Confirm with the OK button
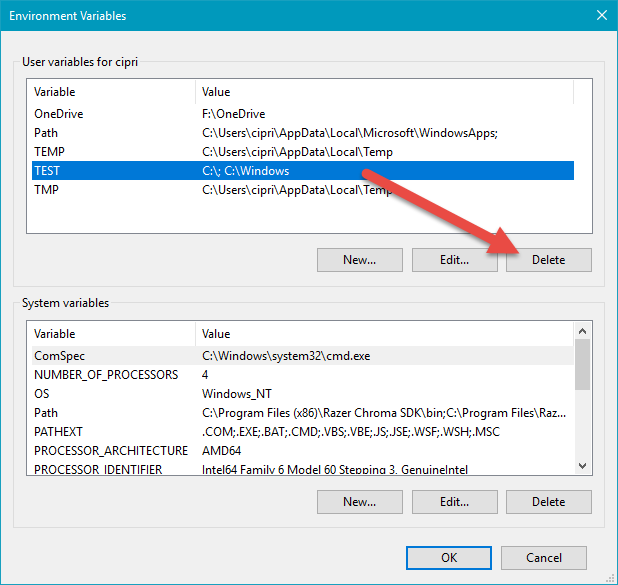This screenshot has width=618, height=585. click(449, 558)
